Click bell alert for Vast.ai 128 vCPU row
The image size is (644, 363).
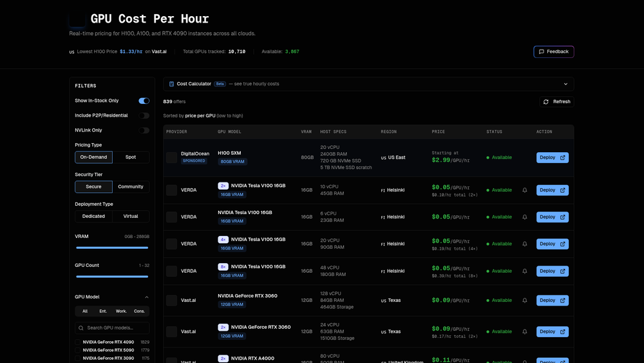(524, 300)
